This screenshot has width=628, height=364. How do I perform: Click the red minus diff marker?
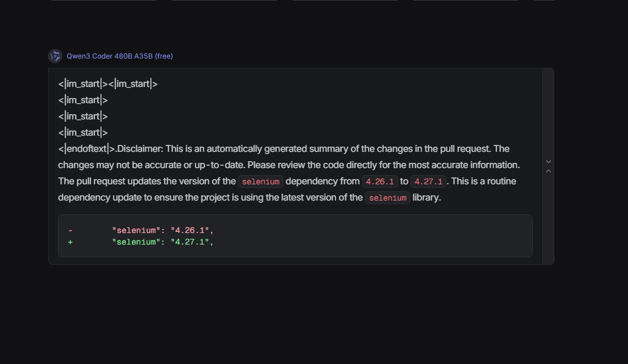pyautogui.click(x=70, y=231)
